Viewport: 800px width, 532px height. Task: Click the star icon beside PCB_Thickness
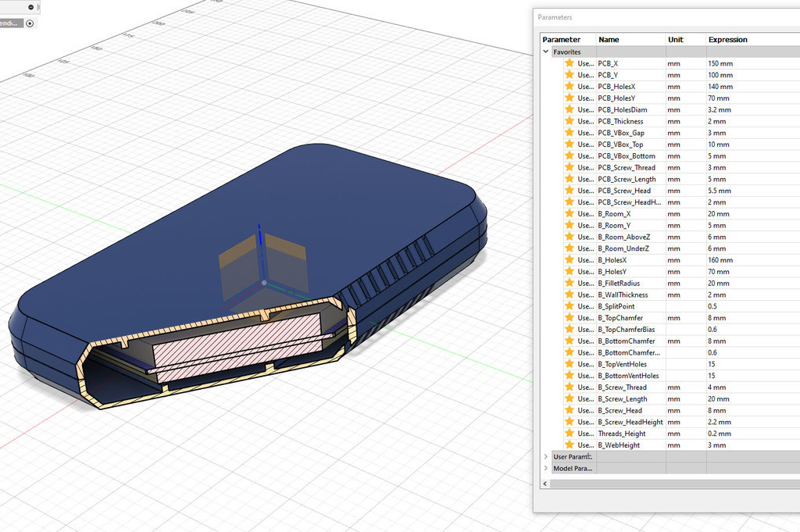[569, 121]
